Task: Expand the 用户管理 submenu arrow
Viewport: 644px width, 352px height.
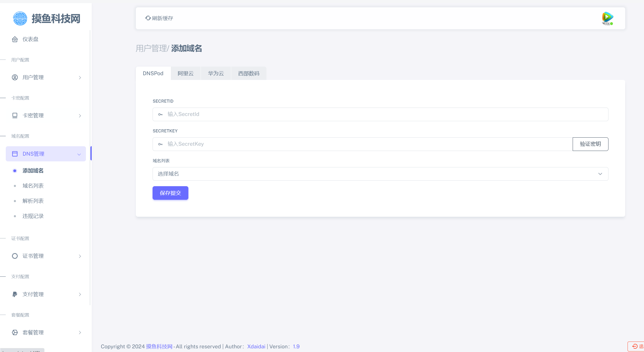Action: click(80, 78)
